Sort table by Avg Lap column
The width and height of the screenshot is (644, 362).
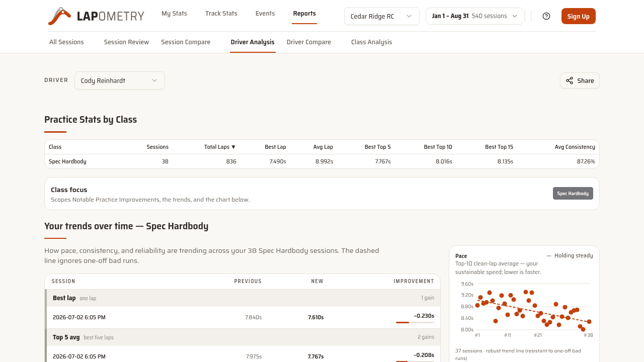pos(323,147)
